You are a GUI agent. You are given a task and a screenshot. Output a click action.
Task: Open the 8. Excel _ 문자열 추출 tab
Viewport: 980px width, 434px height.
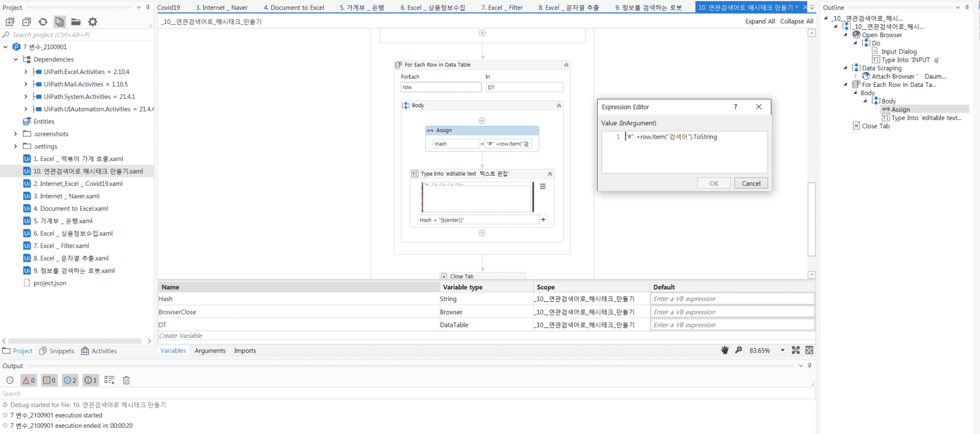tap(568, 7)
